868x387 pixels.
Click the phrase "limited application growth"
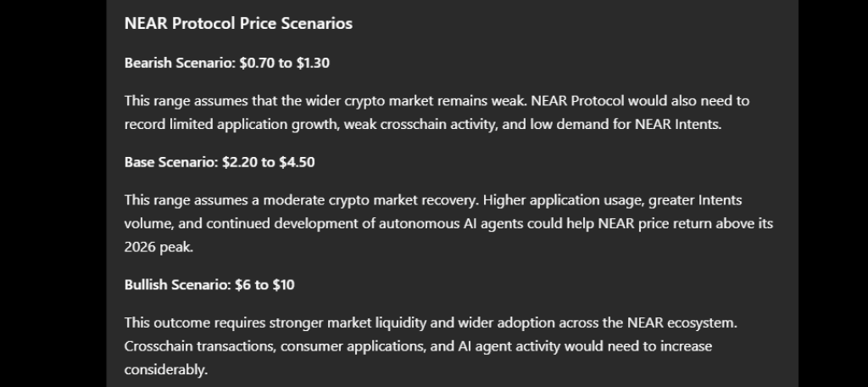(x=253, y=124)
